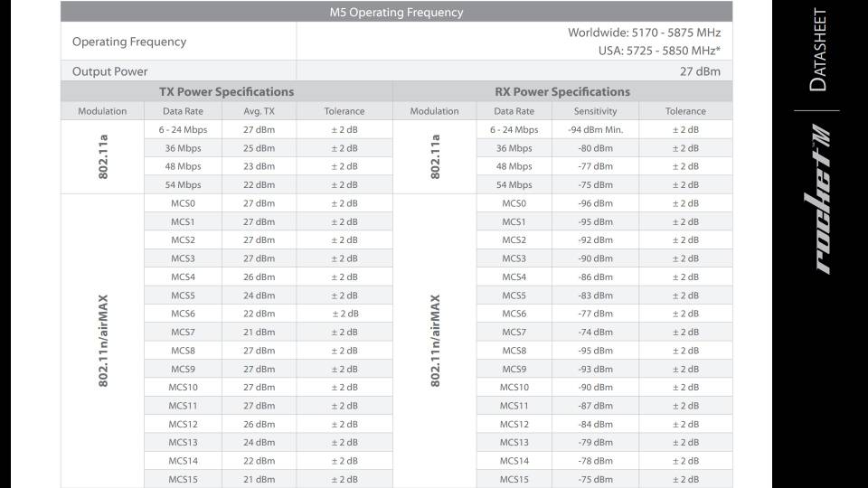This screenshot has width=868, height=488.
Task: Click the "25 dBm" Avg. TX cell
Action: (259, 148)
